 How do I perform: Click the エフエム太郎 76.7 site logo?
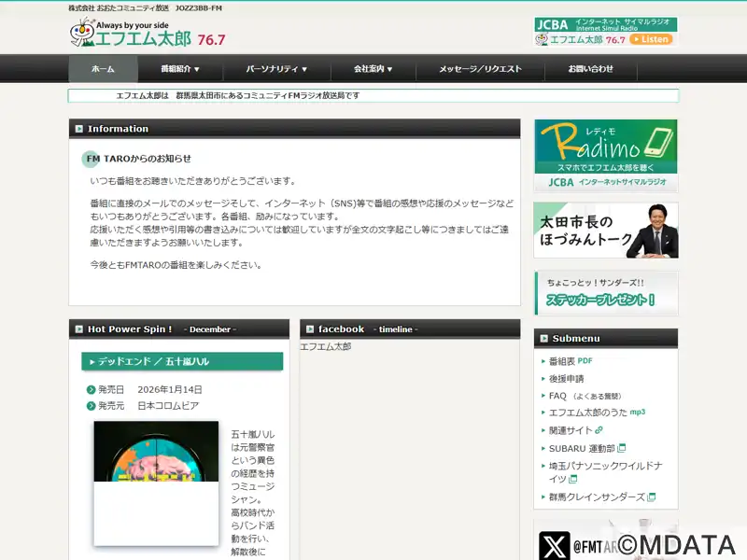click(148, 33)
